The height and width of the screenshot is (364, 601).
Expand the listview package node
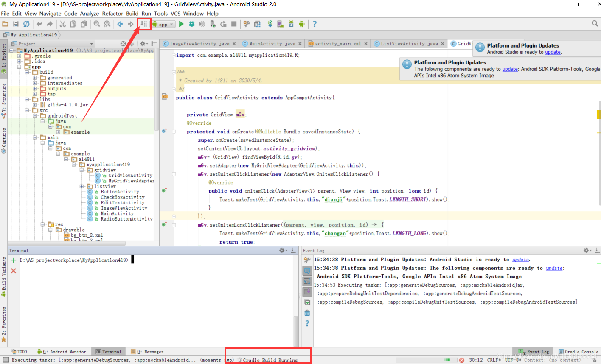click(x=81, y=186)
